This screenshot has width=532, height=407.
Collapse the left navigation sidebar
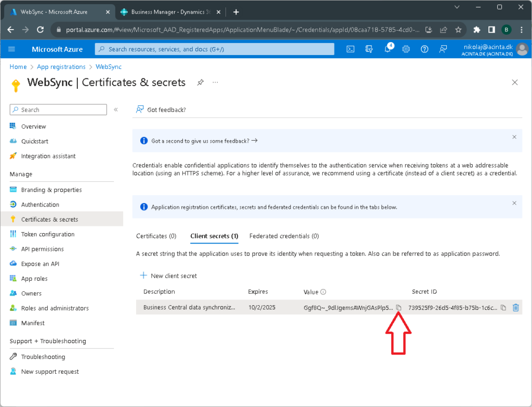[x=116, y=110]
